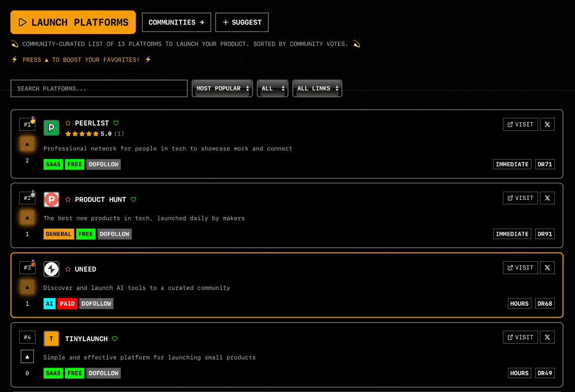575x392 pixels.
Task: Click the #2 rank badge
Action: [27, 198]
